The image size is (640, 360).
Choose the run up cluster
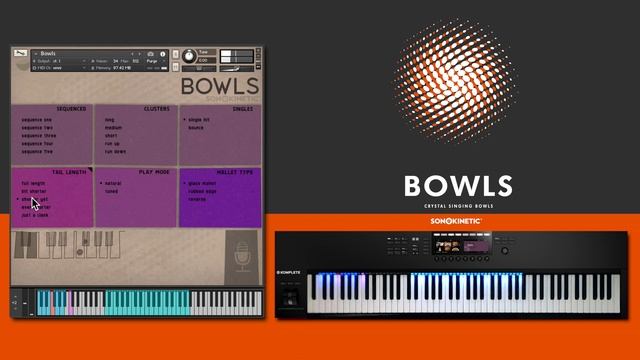(112, 144)
